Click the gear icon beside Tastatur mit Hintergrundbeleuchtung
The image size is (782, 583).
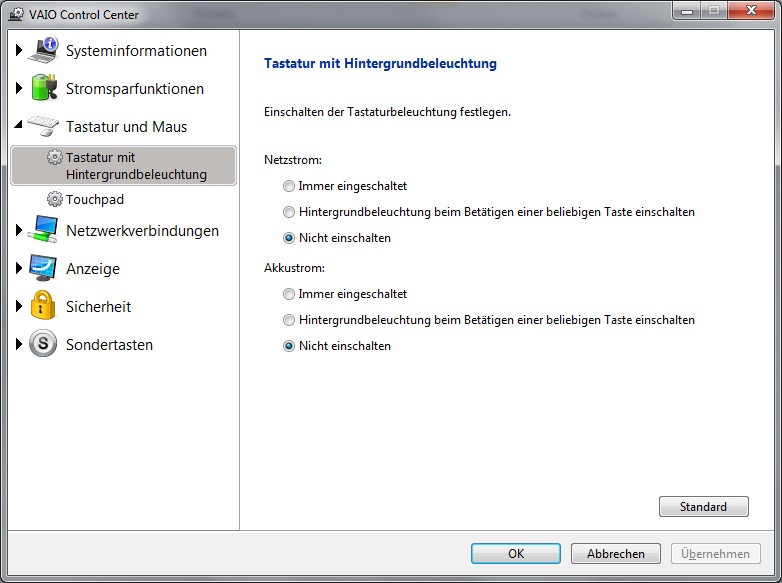[55, 157]
